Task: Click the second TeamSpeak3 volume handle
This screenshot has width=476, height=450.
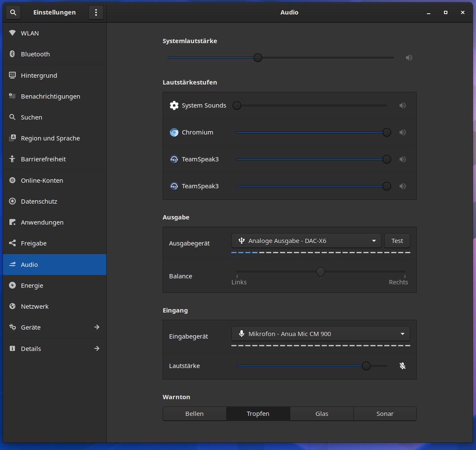Action: 386,186
